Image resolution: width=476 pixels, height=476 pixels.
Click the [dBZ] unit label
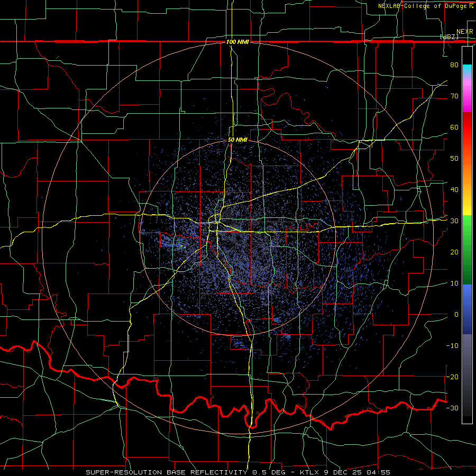click(x=449, y=36)
